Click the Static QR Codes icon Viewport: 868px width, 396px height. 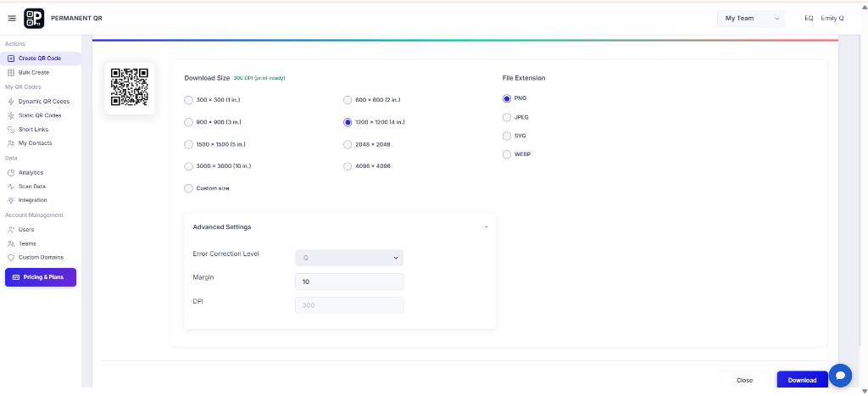tap(11, 115)
